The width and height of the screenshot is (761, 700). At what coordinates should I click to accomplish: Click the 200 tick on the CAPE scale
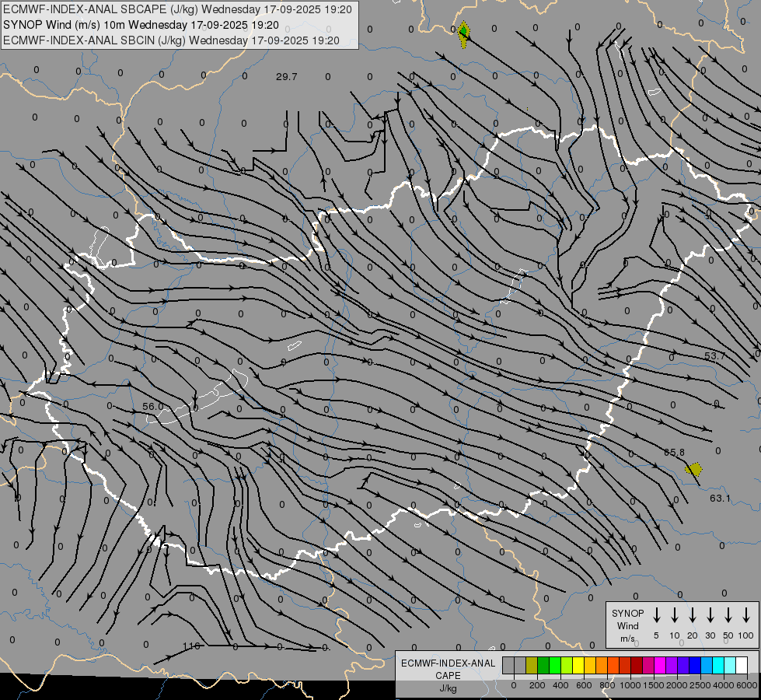[537, 685]
